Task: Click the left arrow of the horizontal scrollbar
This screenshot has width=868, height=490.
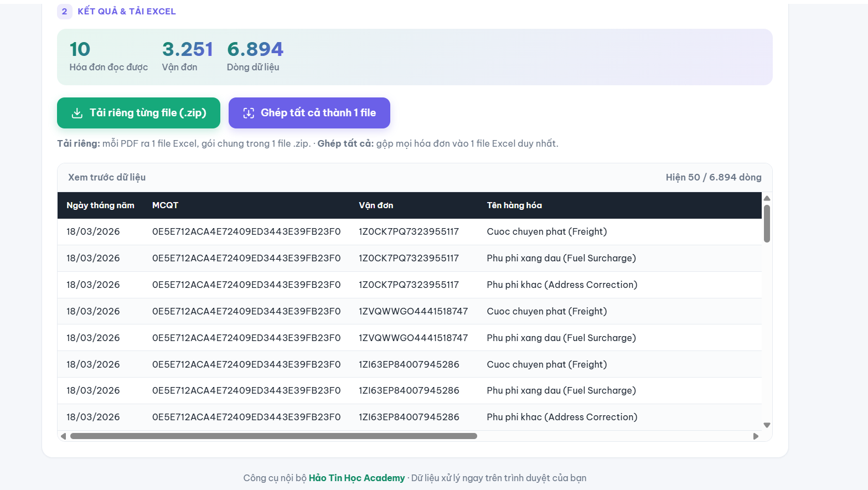Action: 63,436
